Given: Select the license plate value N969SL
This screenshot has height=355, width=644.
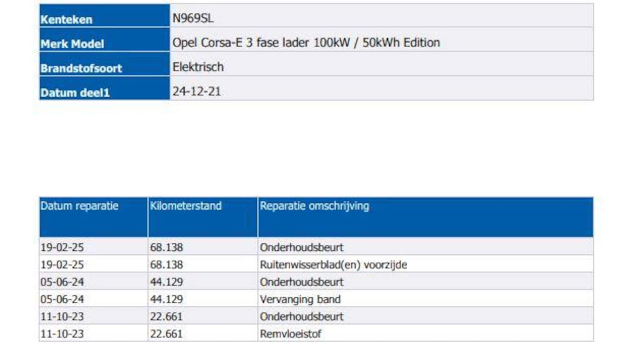Looking at the screenshot, I should click(x=193, y=18).
